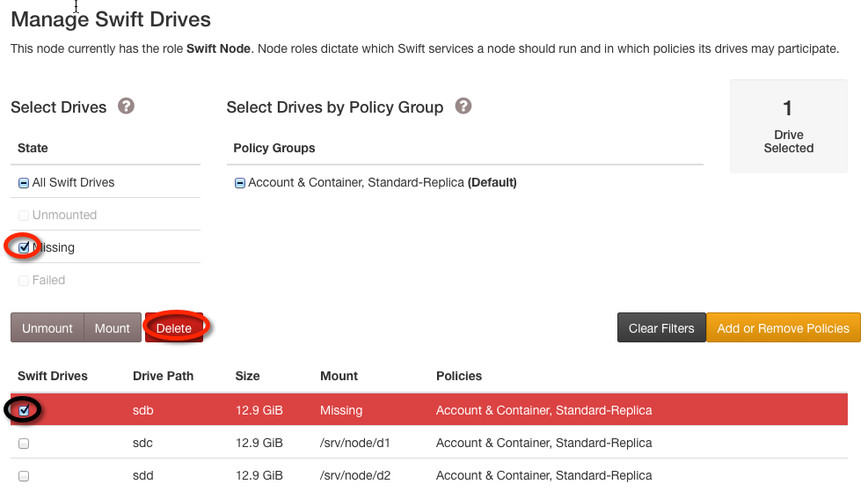Viewport: 868px width, 499px height.
Task: Click the sdc row's 12.9 GiB size
Action: [x=259, y=443]
